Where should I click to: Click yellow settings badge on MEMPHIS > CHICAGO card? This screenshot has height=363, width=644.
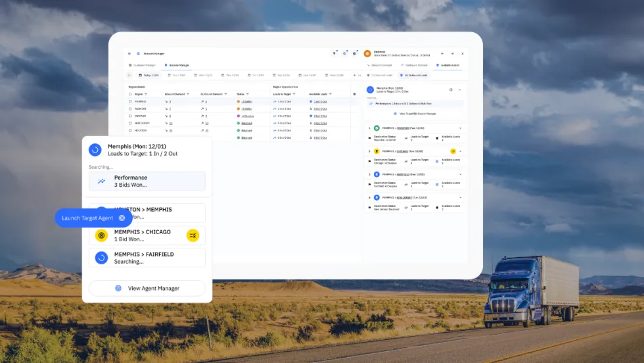(193, 235)
